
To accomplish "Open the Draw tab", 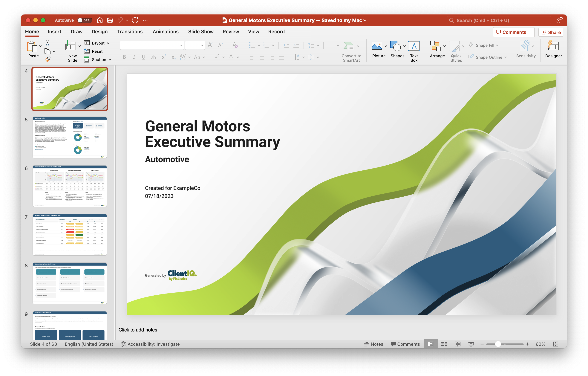I will [x=76, y=31].
